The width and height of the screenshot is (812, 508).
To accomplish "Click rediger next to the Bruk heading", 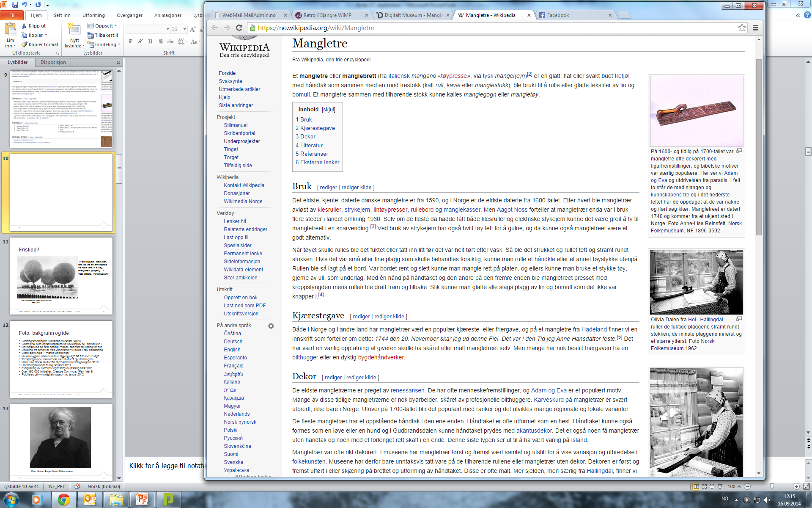I will point(329,187).
